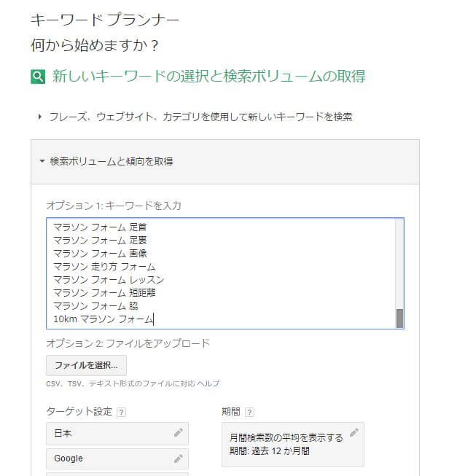Click the green magnifier search icon

pos(38,77)
